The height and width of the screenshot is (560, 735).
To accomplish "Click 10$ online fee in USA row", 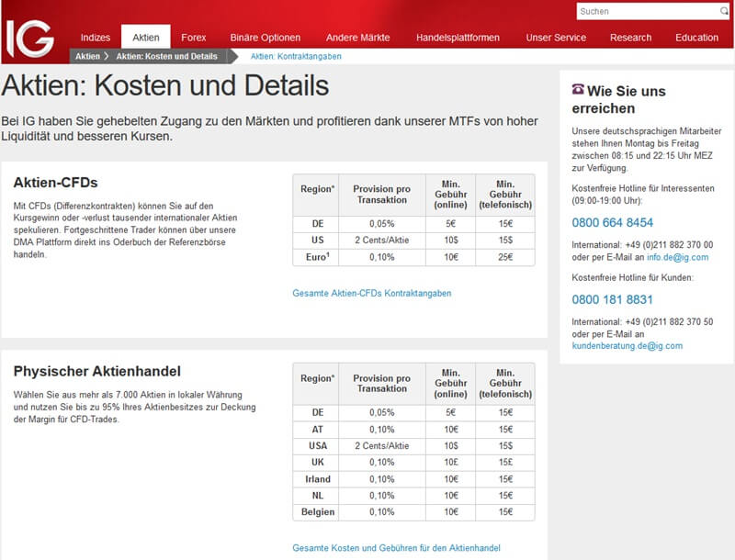I will 451,446.
